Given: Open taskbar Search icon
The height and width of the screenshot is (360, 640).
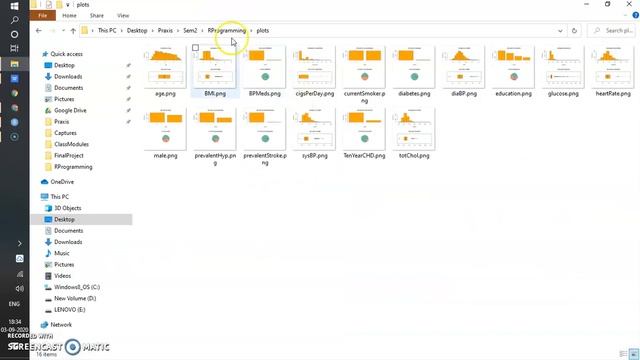Looking at the screenshot, I should tap(14, 20).
